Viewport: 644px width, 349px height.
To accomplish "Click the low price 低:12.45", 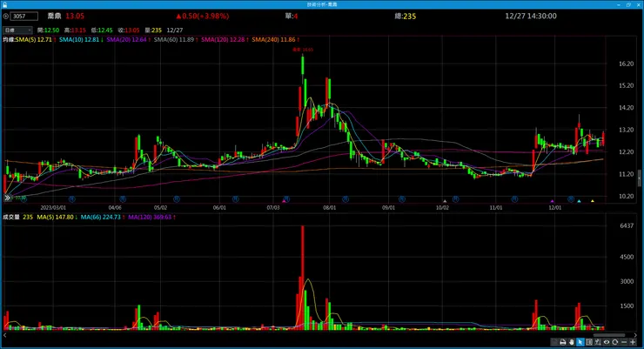I will point(102,30).
